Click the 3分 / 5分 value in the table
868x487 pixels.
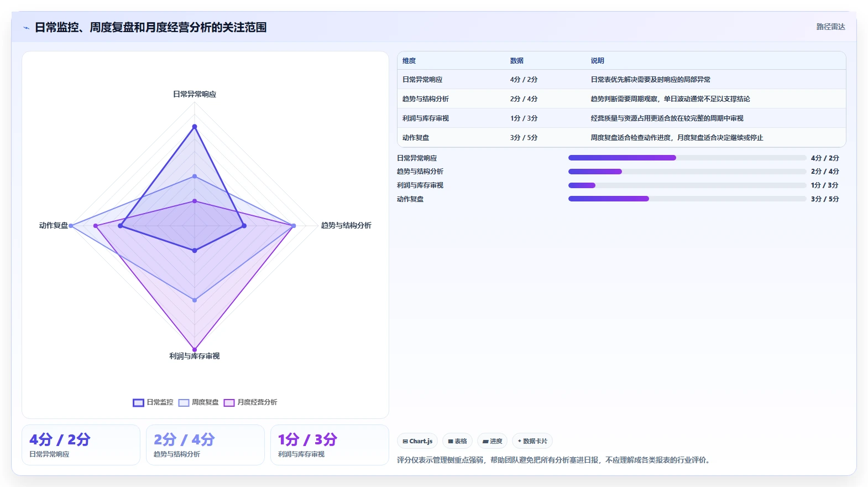click(x=524, y=138)
